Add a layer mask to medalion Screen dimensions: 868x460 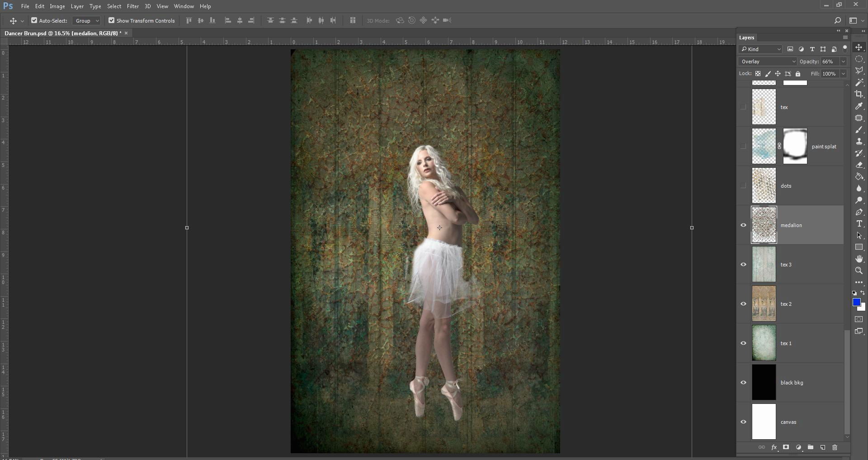786,447
